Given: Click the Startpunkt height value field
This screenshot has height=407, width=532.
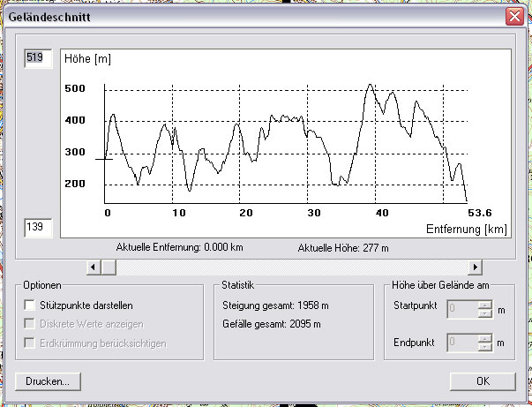Looking at the screenshot, I should click(x=461, y=309).
